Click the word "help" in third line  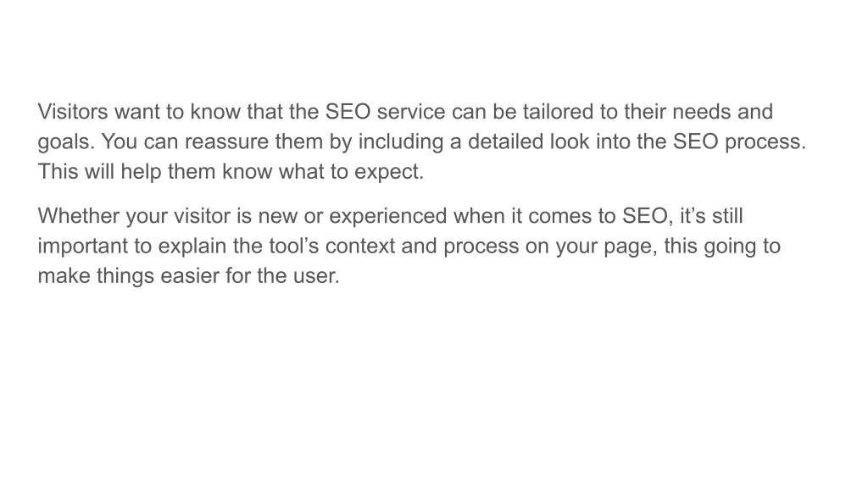[x=142, y=171]
